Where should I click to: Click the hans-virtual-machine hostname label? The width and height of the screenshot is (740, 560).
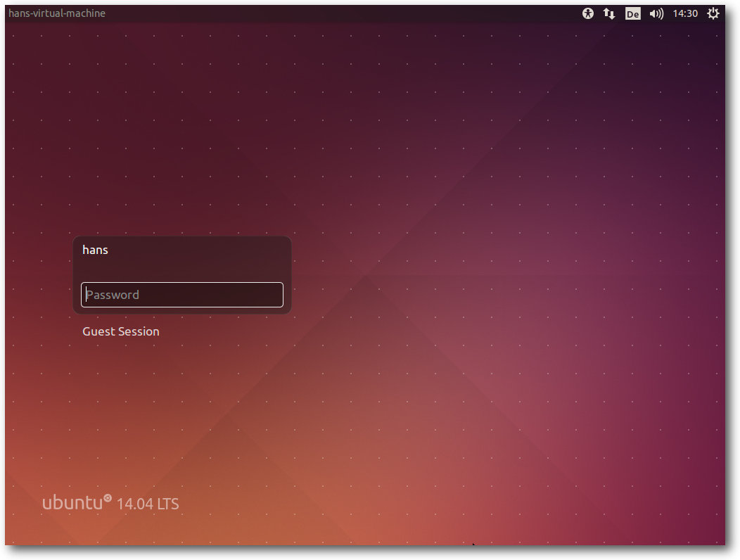(x=57, y=13)
